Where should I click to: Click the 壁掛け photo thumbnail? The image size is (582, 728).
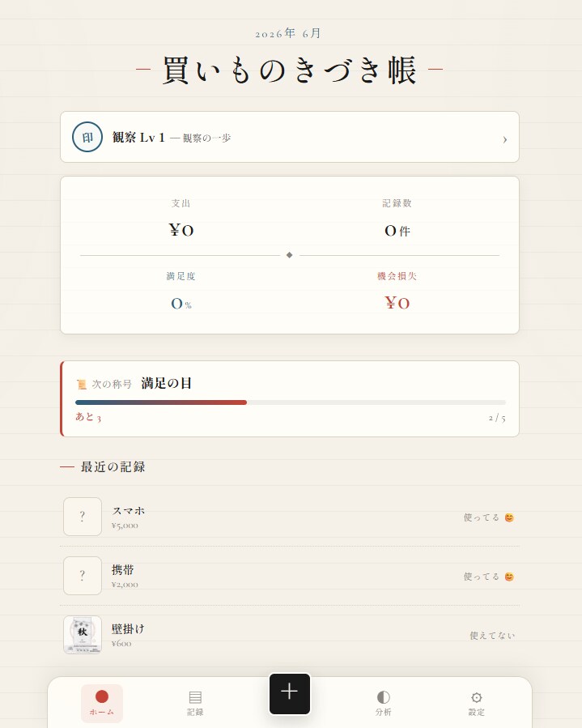[83, 635]
